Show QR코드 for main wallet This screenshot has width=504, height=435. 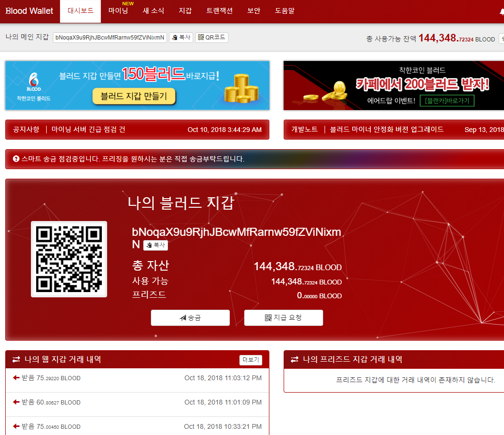click(211, 38)
